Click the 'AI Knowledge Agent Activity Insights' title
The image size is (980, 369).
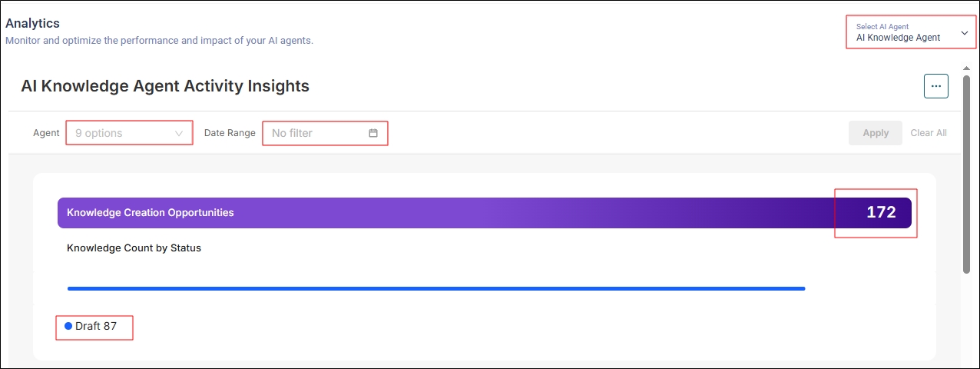point(165,86)
